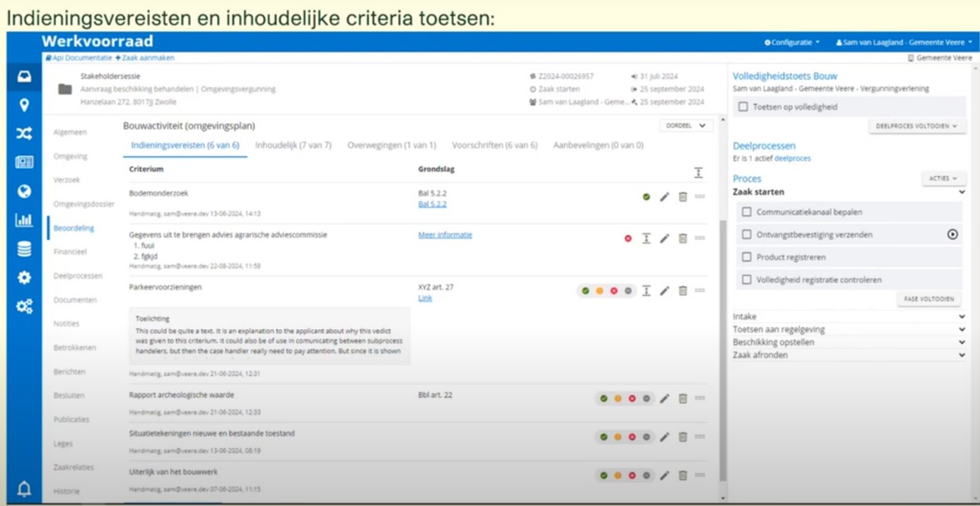Open the Voorschriften (6 van 6) tab

[x=494, y=145]
